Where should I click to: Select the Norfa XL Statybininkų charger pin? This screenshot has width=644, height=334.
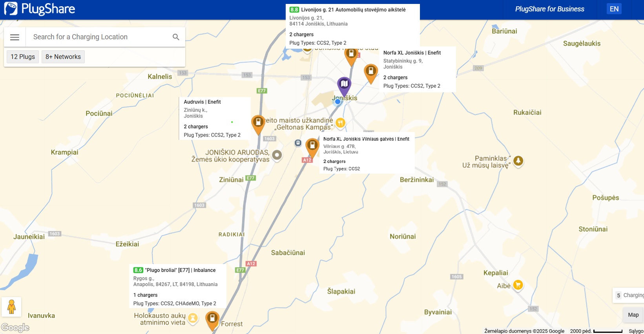[370, 74]
